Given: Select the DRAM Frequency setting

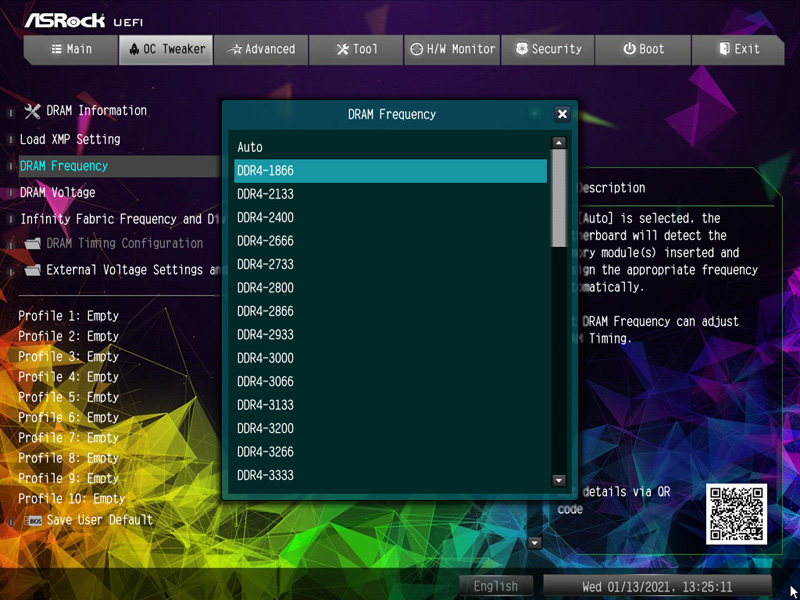Looking at the screenshot, I should click(120, 166).
